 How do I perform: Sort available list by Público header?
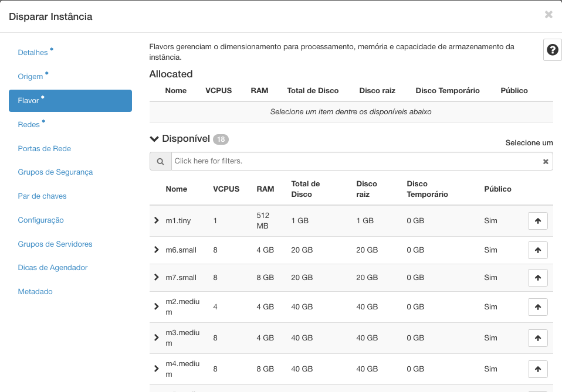pos(498,189)
